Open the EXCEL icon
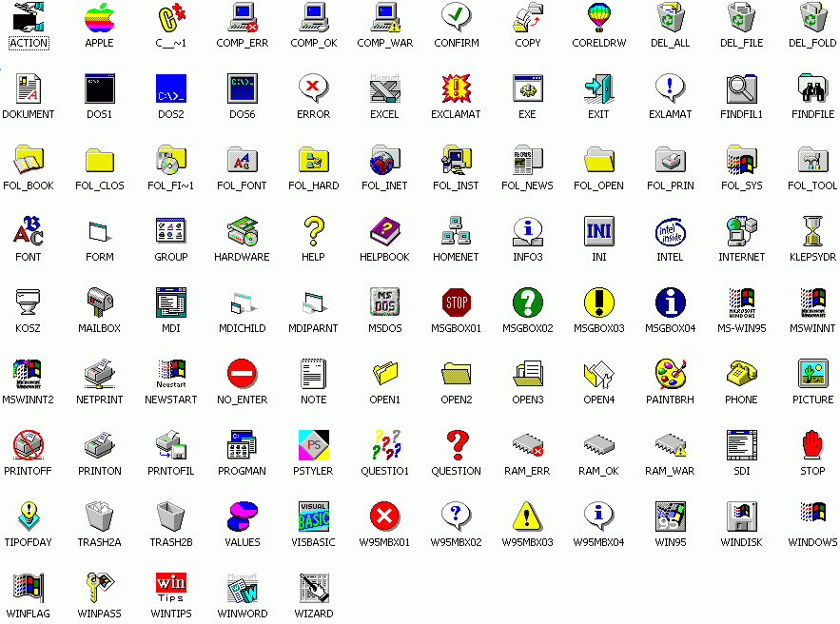This screenshot has width=840, height=624. tap(384, 88)
